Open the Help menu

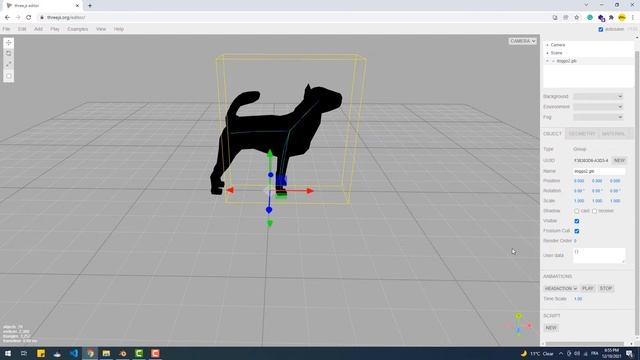(x=119, y=29)
